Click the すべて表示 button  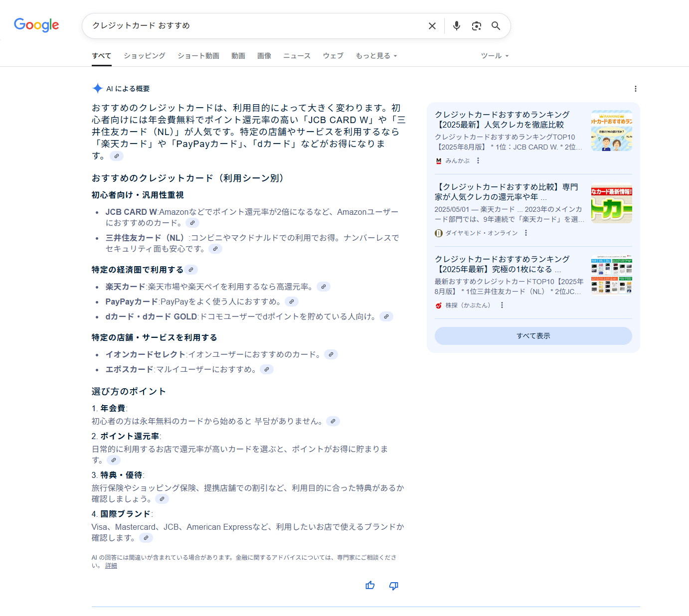tap(533, 336)
